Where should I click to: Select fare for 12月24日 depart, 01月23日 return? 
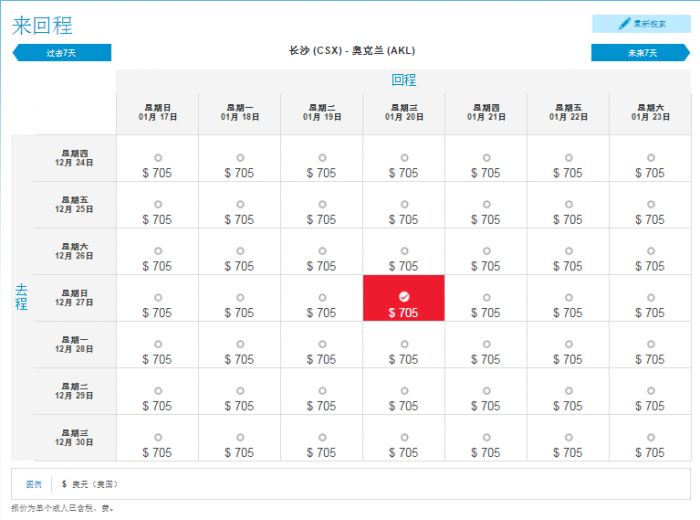(x=650, y=158)
